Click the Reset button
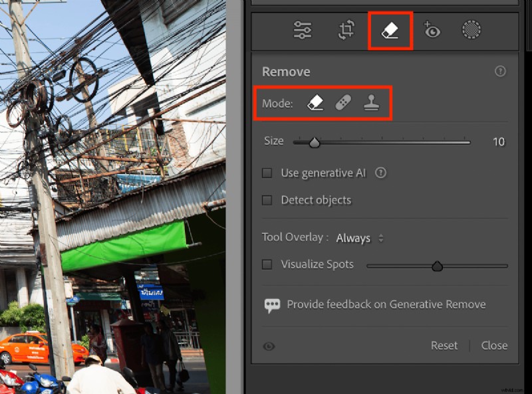Image resolution: width=532 pixels, height=394 pixels. [444, 345]
